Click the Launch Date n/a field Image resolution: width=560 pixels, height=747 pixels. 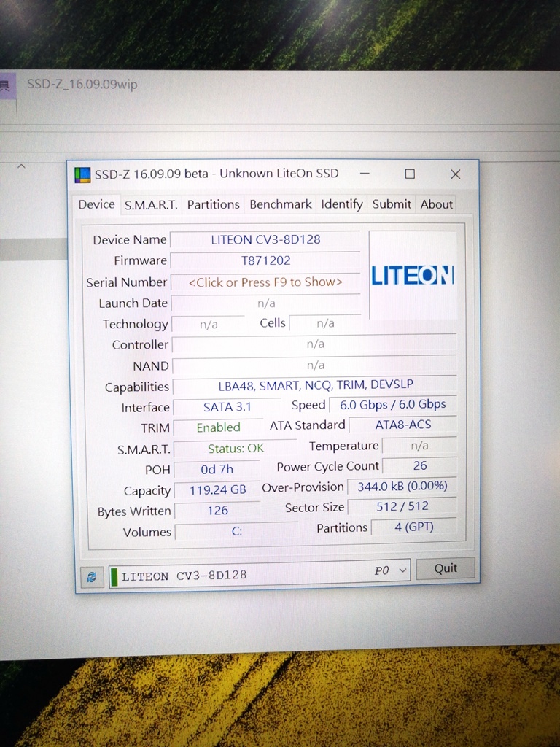coord(265,303)
